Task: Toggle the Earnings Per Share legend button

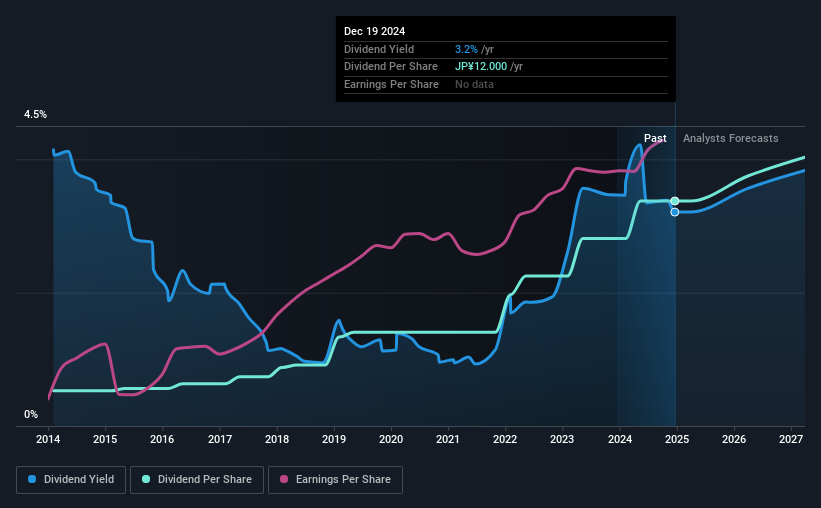Action: [335, 480]
